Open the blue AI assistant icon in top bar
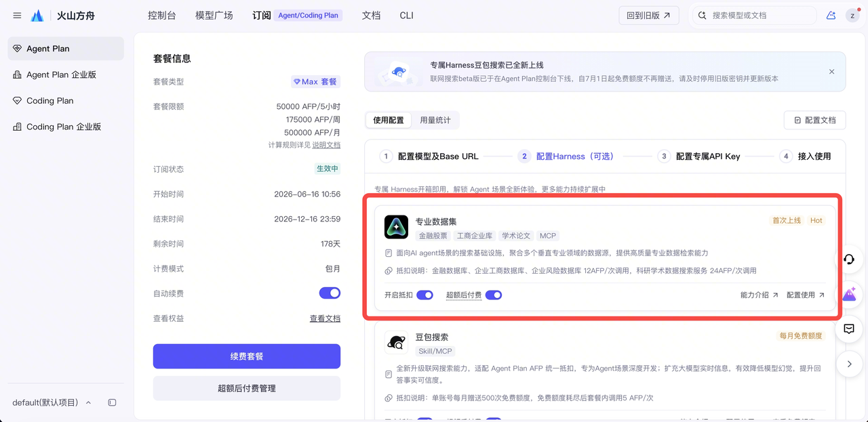The height and width of the screenshot is (422, 868). pyautogui.click(x=831, y=16)
